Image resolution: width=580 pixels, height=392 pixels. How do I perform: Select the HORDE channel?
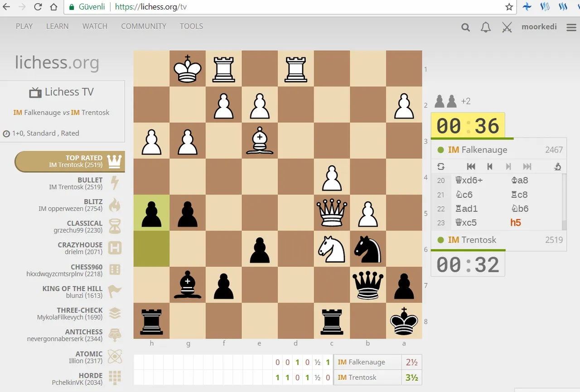pyautogui.click(x=70, y=379)
